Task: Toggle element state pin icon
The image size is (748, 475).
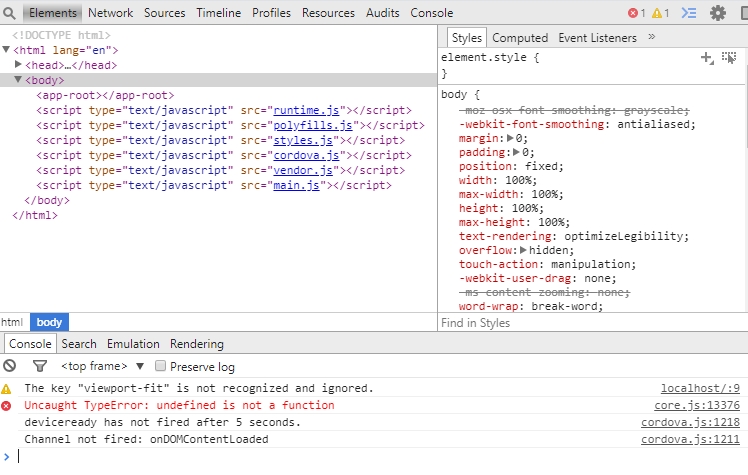Action: [729, 58]
